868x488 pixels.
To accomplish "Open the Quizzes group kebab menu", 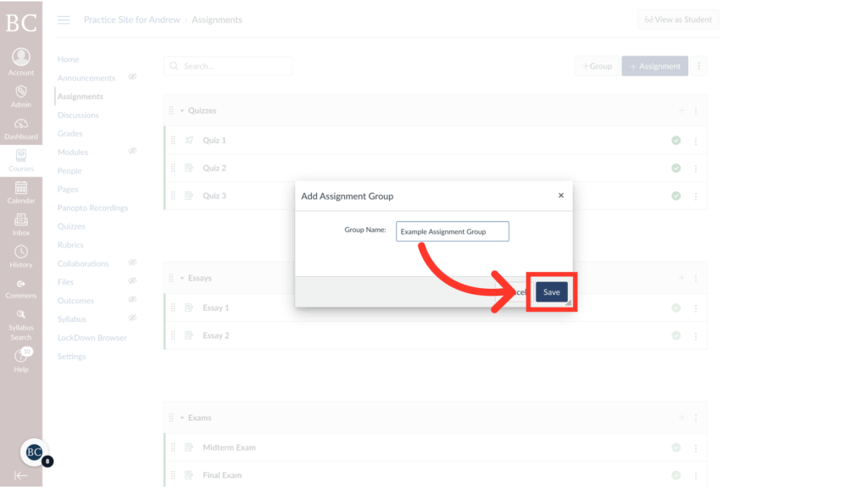I will click(x=695, y=110).
